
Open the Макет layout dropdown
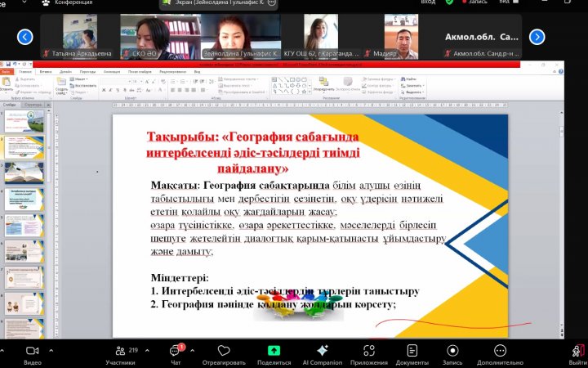79,79
